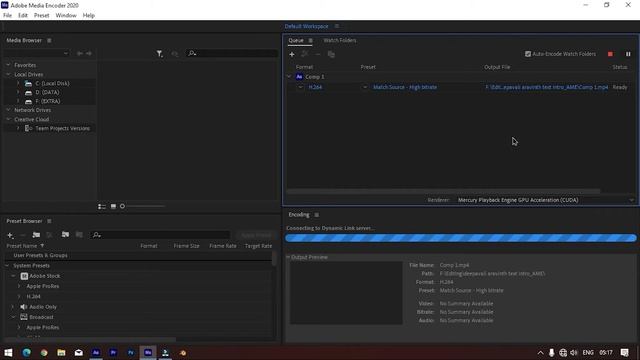Switch to the Watch Folders tab
Screen dimensions: 640x360
340,40
